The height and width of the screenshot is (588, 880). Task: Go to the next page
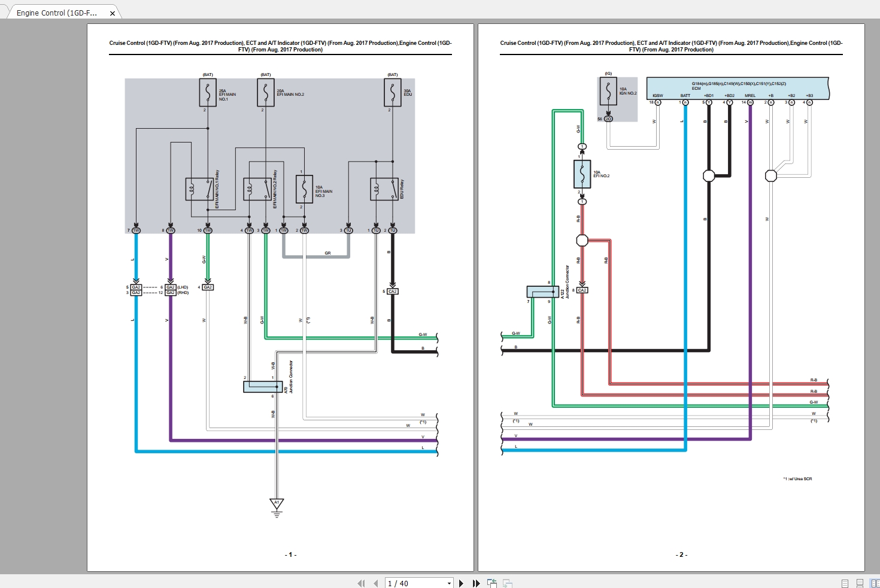(x=461, y=583)
